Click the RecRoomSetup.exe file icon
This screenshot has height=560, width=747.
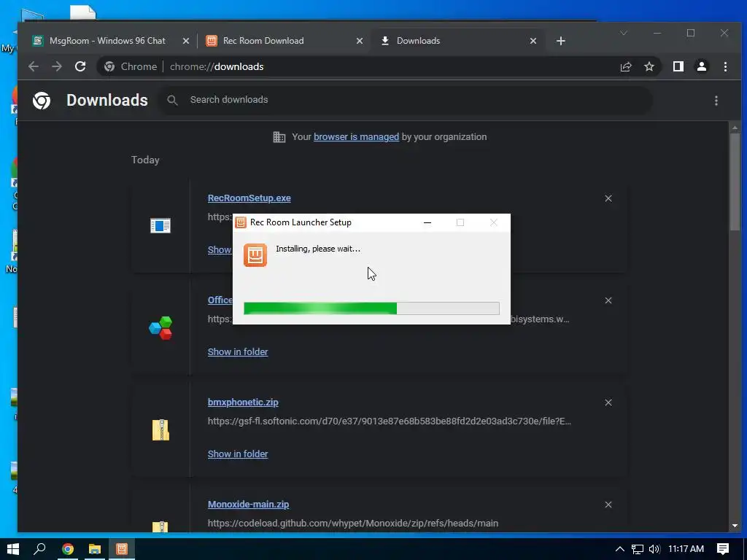click(x=160, y=226)
